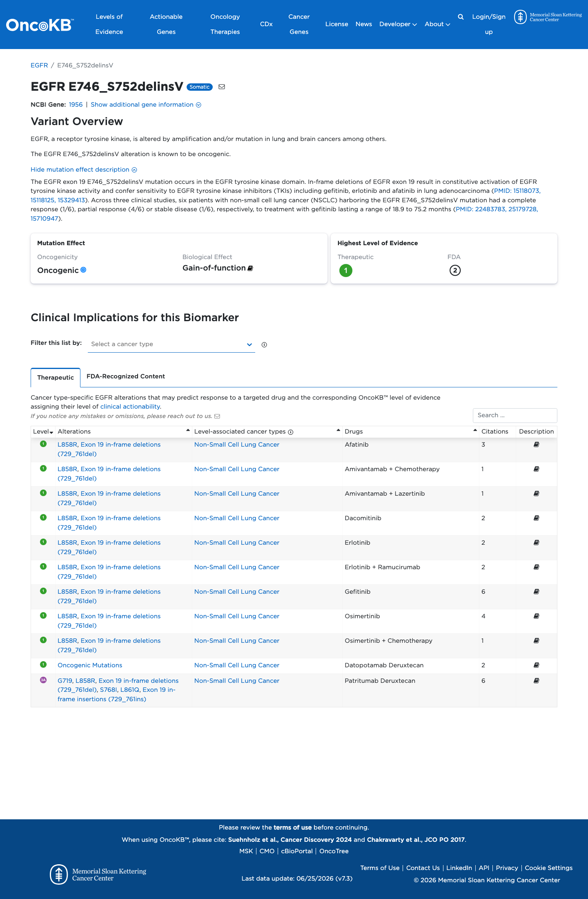Open the description icon for Erlotinib + Ramucirumab
The image size is (588, 899).
537,567
